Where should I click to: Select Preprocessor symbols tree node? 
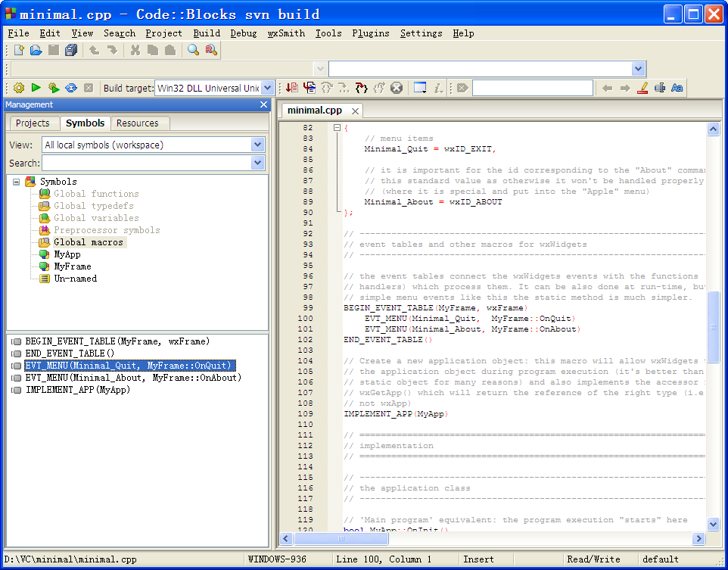pos(107,230)
